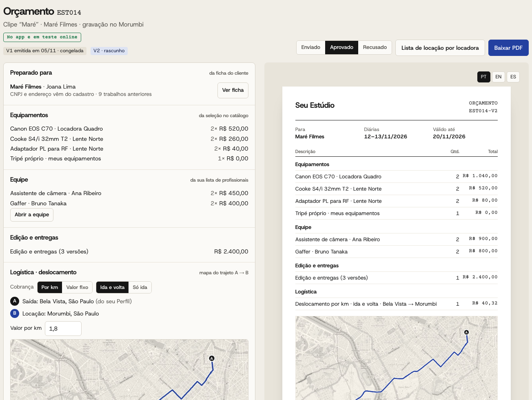Select the Adaptador PL para RF equipment row
This screenshot has width=532, height=400.
click(x=129, y=149)
